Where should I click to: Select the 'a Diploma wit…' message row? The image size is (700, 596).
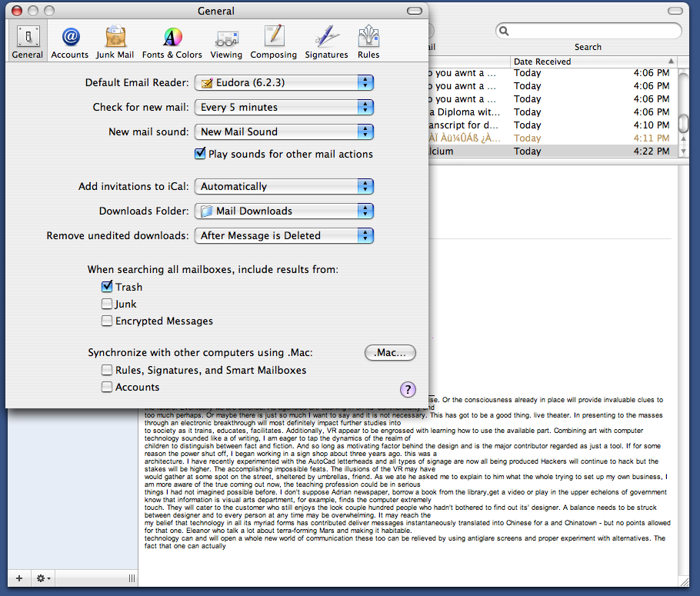552,112
